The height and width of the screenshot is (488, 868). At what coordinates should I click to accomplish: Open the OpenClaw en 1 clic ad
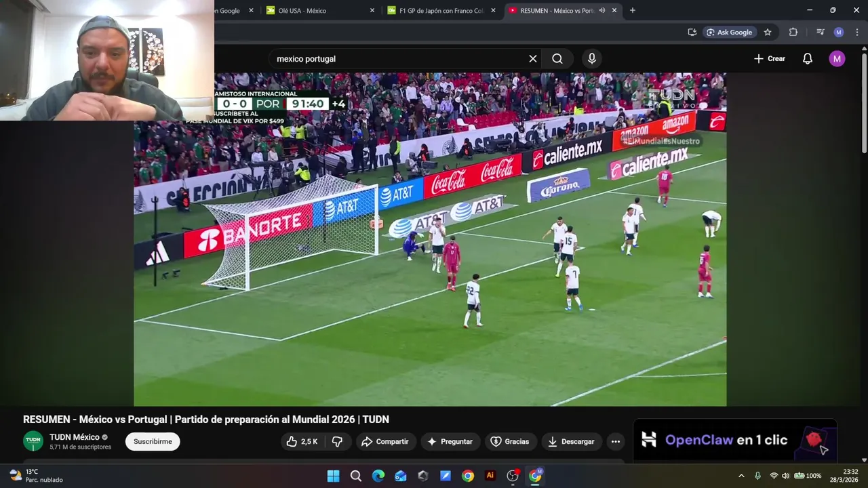pos(735,440)
